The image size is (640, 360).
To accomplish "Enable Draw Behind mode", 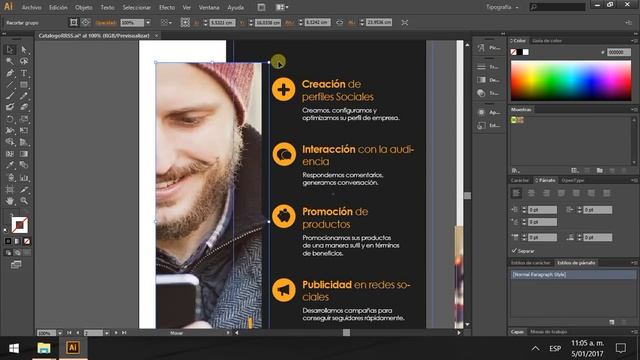I will [x=17, y=253].
